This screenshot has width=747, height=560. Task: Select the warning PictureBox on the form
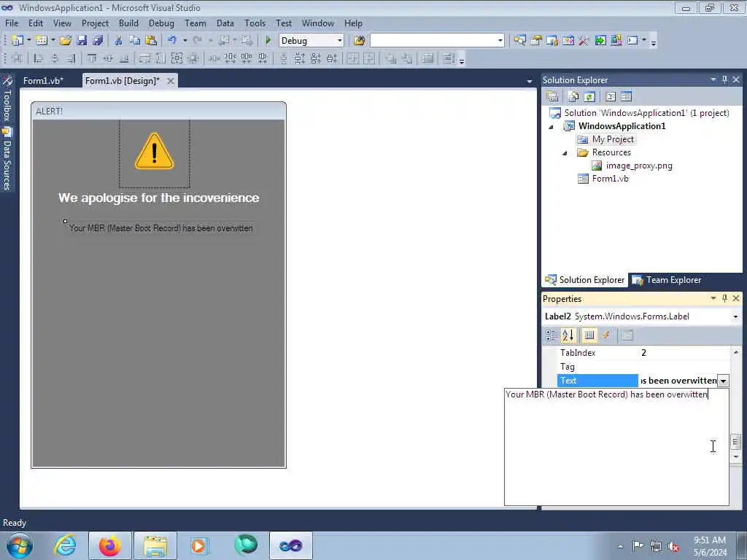155,154
